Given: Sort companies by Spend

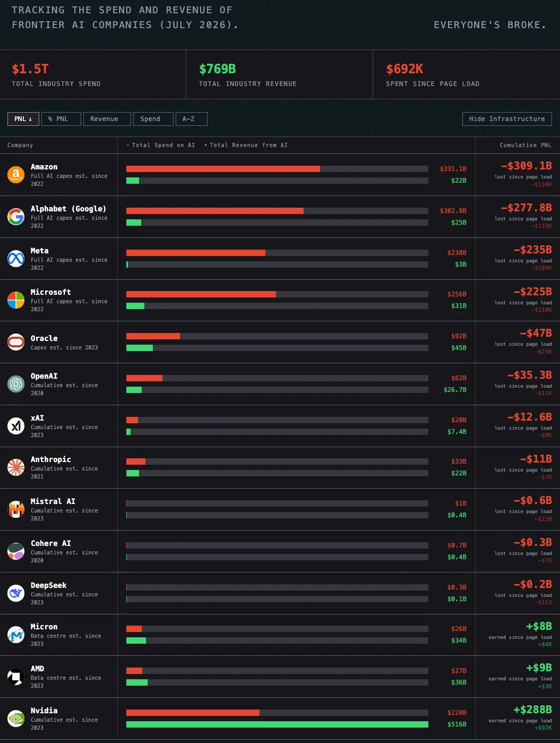Looking at the screenshot, I should coord(153,119).
